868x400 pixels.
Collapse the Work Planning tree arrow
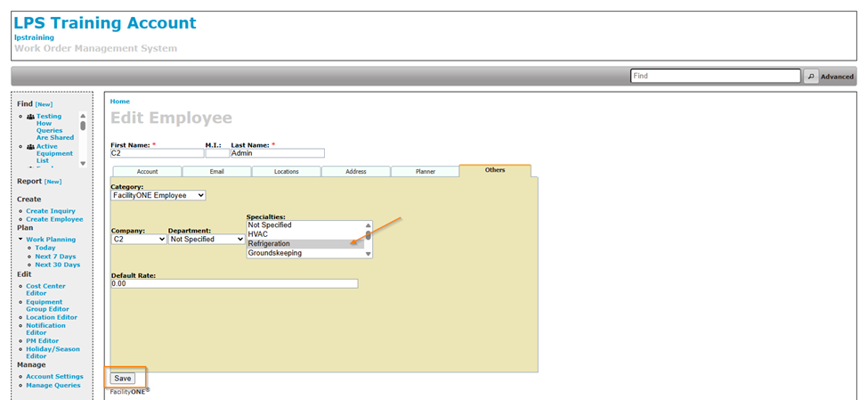tap(20, 240)
